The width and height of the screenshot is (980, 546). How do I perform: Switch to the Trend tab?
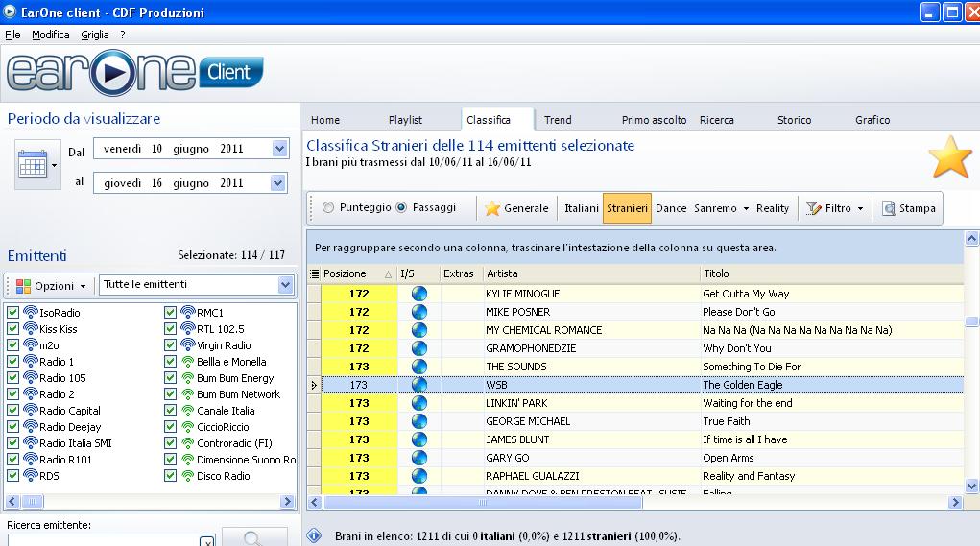click(558, 120)
